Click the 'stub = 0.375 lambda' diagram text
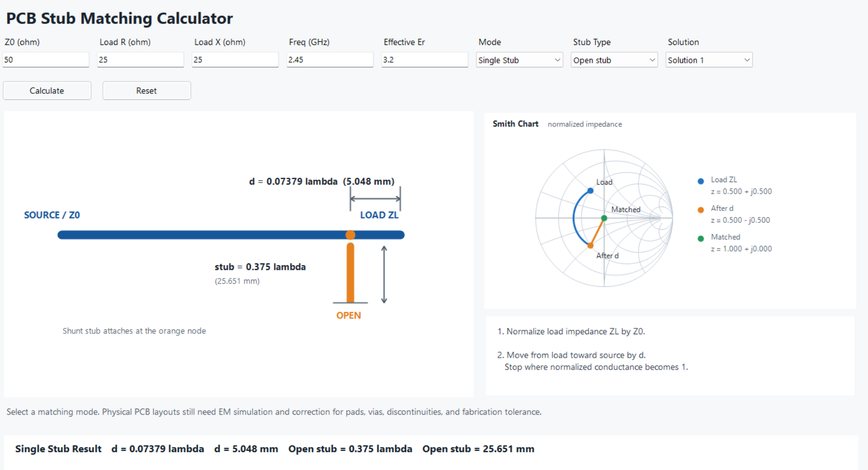This screenshot has height=470, width=868. coord(260,267)
